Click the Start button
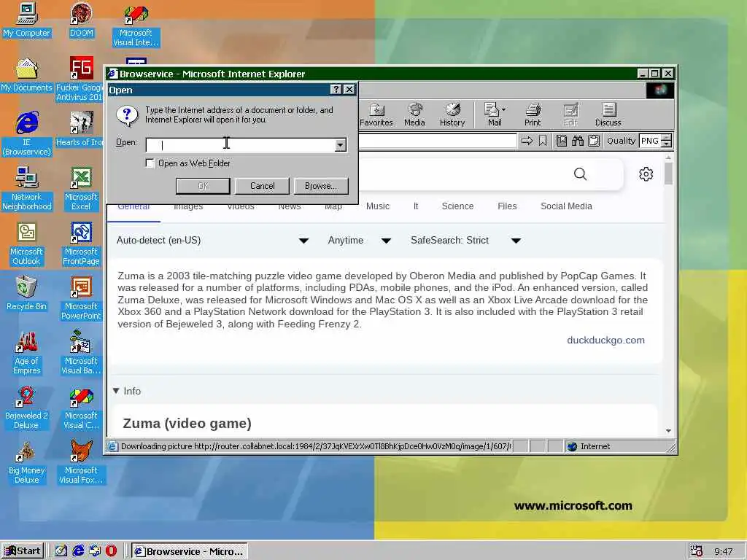Viewport: 747px width, 560px height. (23, 551)
